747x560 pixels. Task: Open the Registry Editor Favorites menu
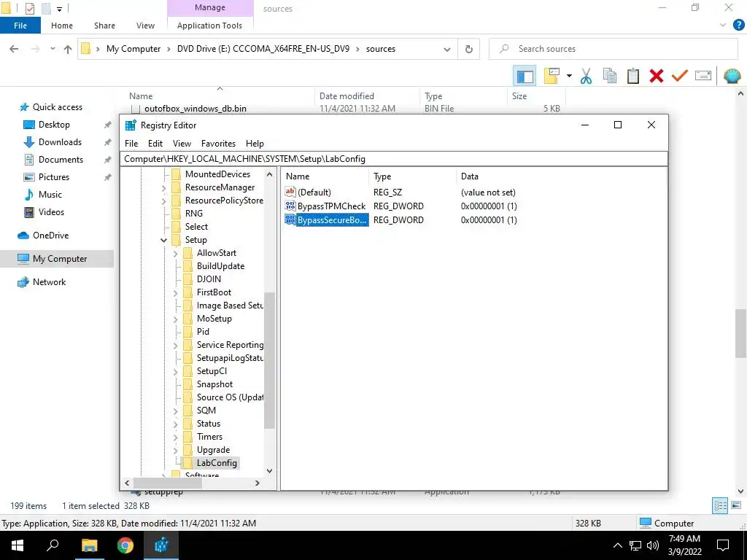218,144
